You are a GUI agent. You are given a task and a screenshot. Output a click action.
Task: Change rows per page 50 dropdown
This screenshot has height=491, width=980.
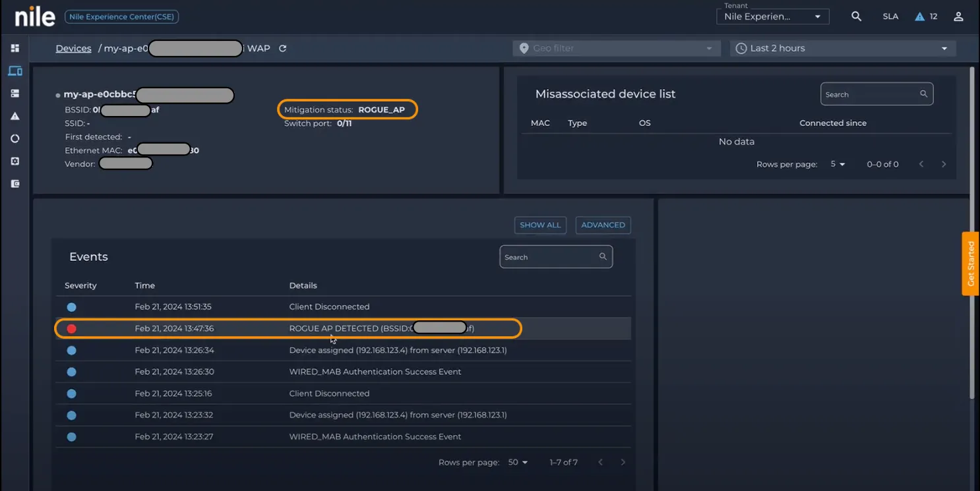pos(518,462)
